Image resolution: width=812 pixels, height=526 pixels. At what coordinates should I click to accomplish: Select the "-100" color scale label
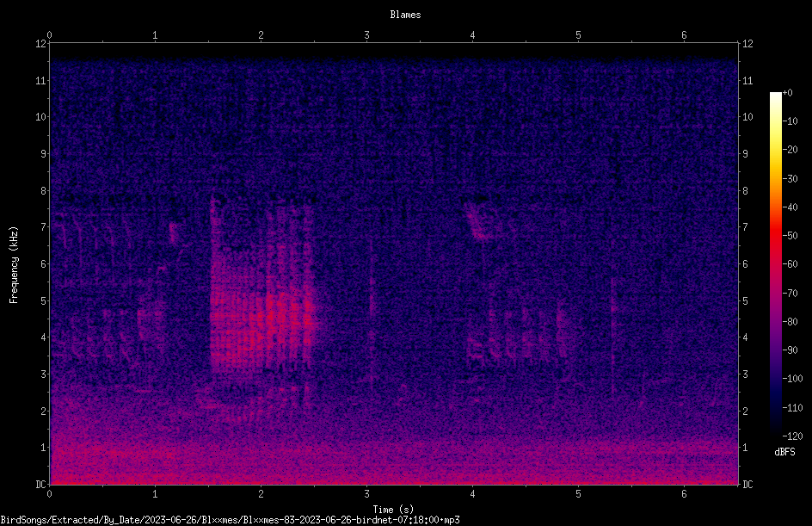click(x=793, y=379)
